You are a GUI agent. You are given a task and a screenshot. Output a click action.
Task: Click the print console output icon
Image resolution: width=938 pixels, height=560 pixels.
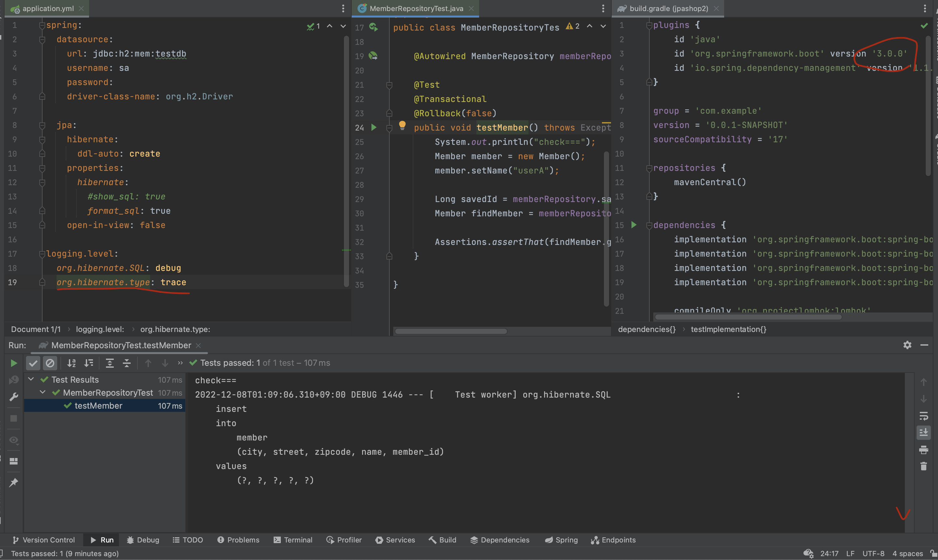click(x=923, y=450)
